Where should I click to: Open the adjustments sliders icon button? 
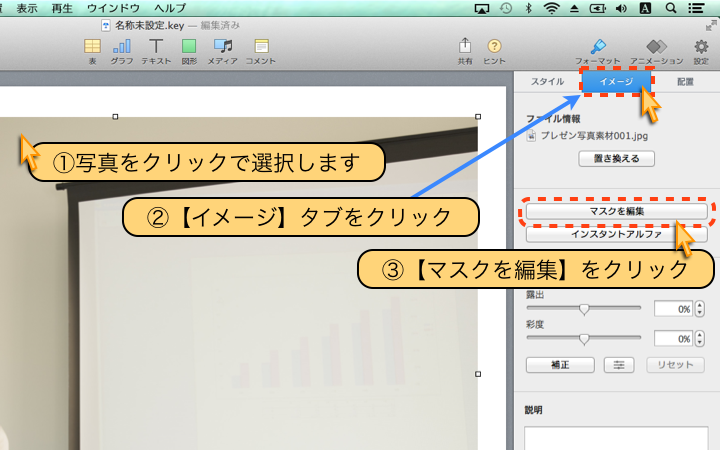[619, 365]
